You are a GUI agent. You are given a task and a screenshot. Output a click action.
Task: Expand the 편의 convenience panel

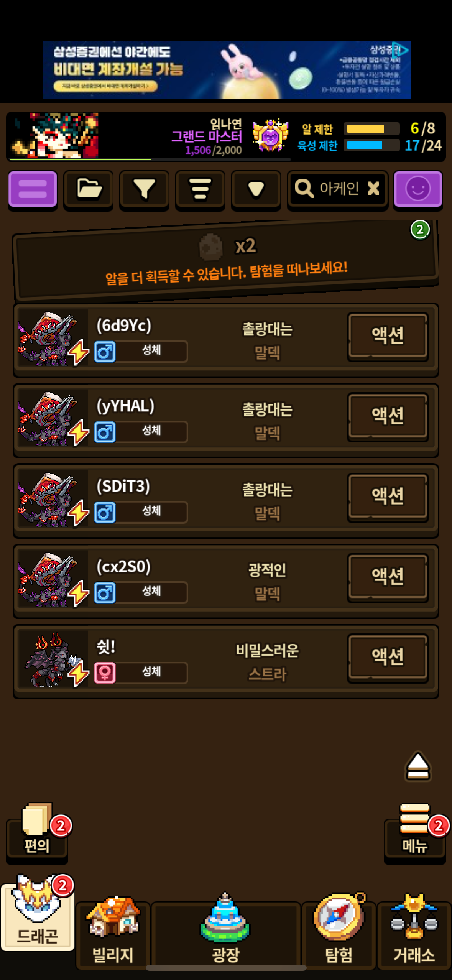coord(37,834)
